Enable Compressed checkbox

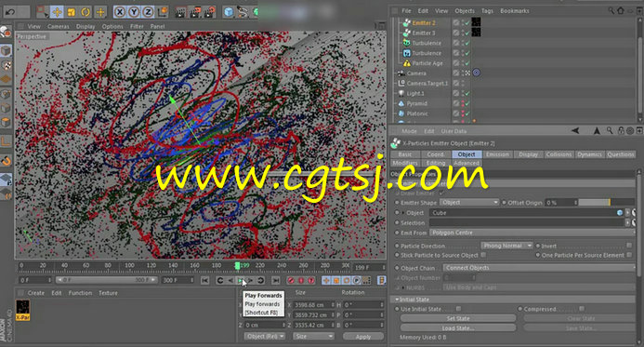[x=582, y=308]
